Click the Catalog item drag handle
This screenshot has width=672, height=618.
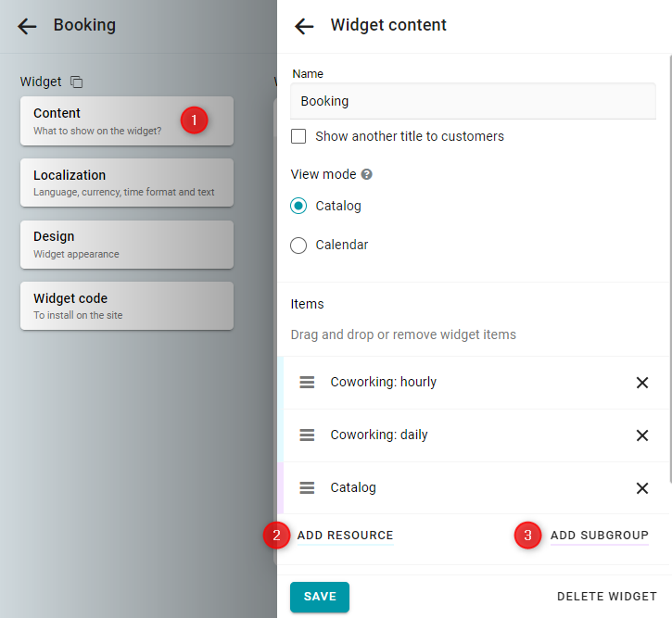click(307, 487)
